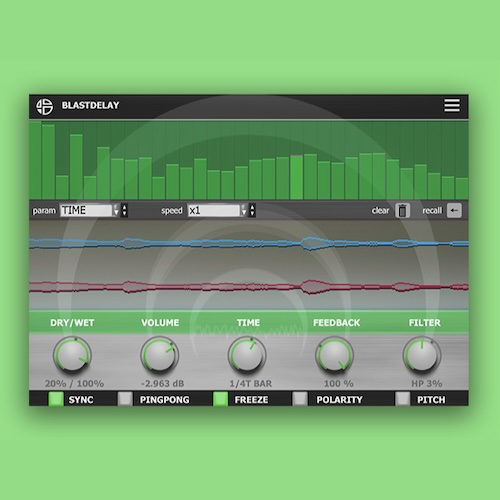Viewport: 500px width, 500px height.
Task: Open the speed dropdown showing x1
Action: (x=217, y=210)
